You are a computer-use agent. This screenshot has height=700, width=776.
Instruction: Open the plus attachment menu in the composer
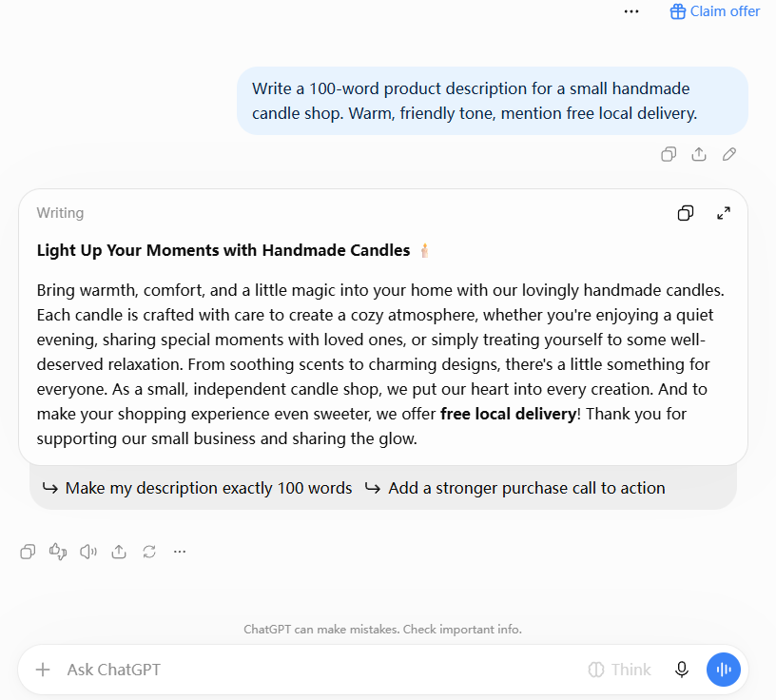(43, 670)
